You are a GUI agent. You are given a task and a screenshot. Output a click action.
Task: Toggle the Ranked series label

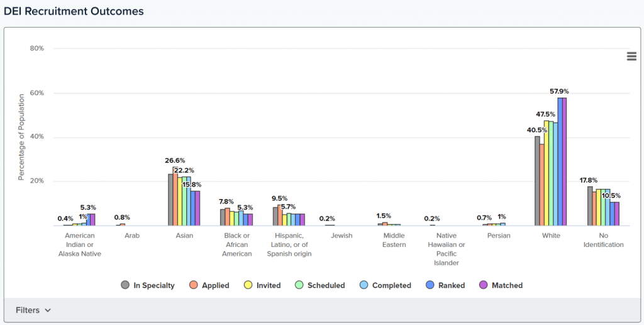tap(452, 285)
